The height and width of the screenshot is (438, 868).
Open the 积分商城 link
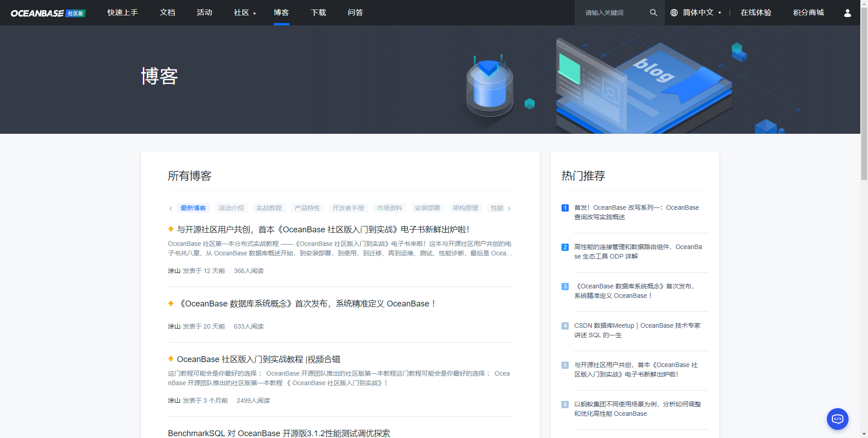tap(808, 13)
